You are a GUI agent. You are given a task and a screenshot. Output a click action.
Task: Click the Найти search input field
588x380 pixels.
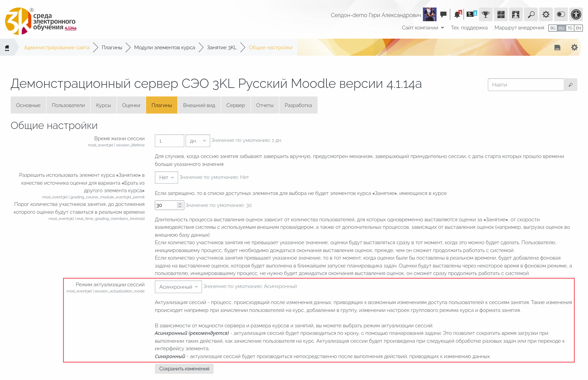click(x=525, y=85)
